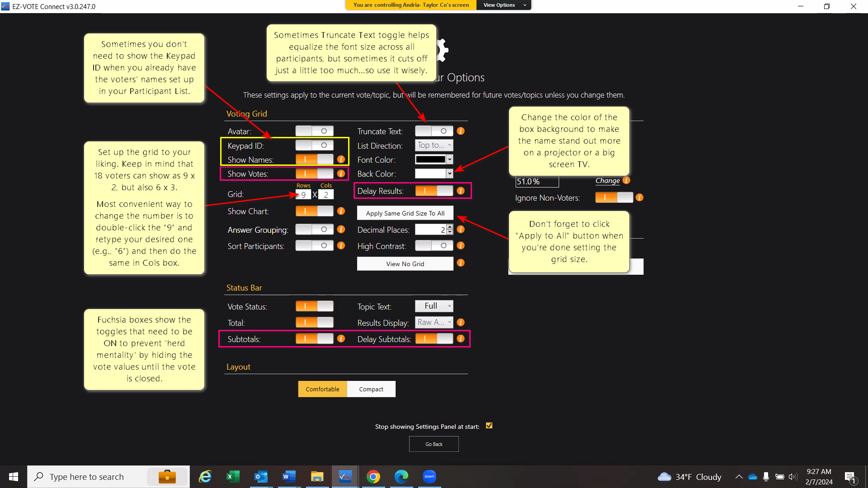Click info icon beside Answer Grouping
Image resolution: width=868 pixels, height=488 pixels.
point(341,230)
